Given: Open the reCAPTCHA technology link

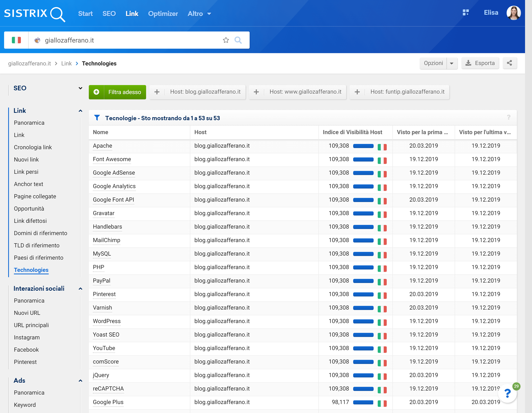Looking at the screenshot, I should coord(108,389).
